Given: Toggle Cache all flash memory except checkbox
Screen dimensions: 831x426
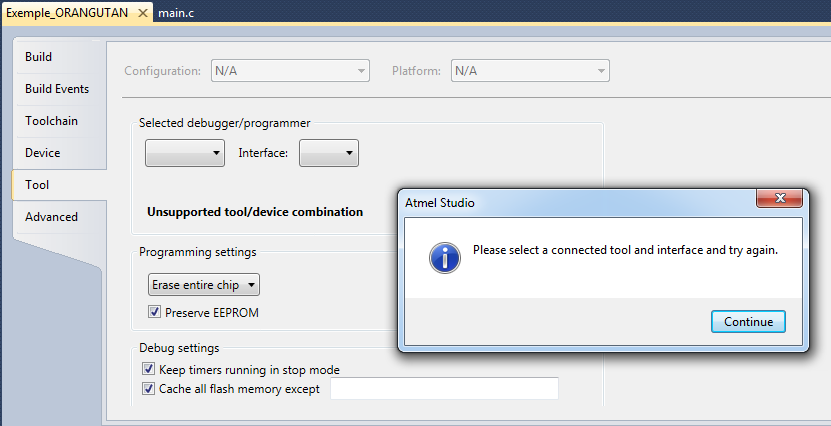Looking at the screenshot, I should click(148, 389).
